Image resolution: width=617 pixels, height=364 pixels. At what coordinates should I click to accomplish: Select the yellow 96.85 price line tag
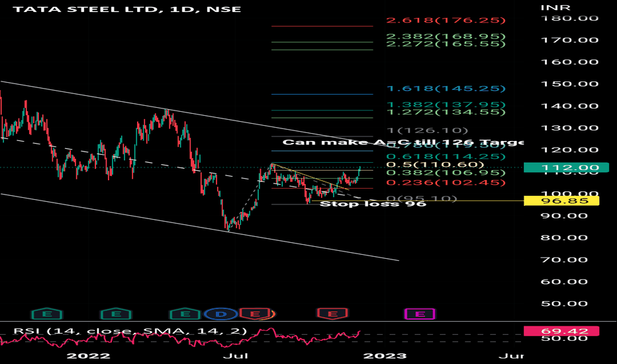pos(561,201)
